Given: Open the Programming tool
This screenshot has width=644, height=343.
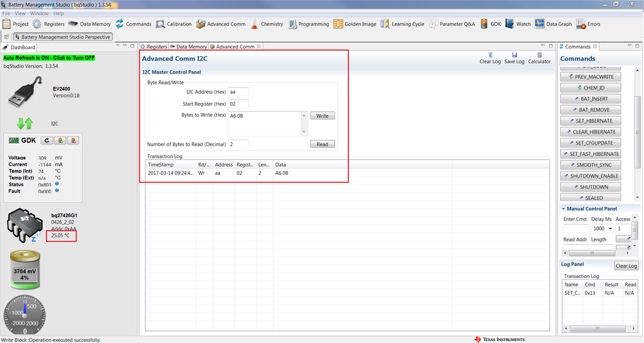Looking at the screenshot, I should (x=308, y=24).
